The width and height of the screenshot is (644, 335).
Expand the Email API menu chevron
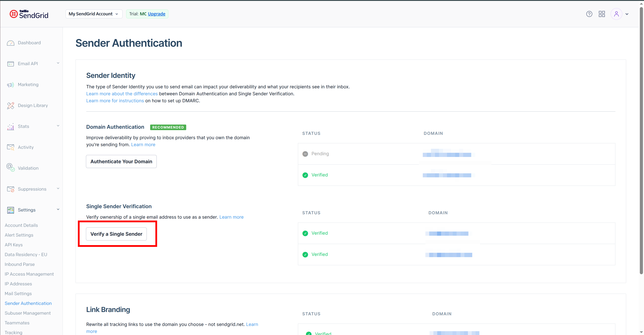pos(58,63)
